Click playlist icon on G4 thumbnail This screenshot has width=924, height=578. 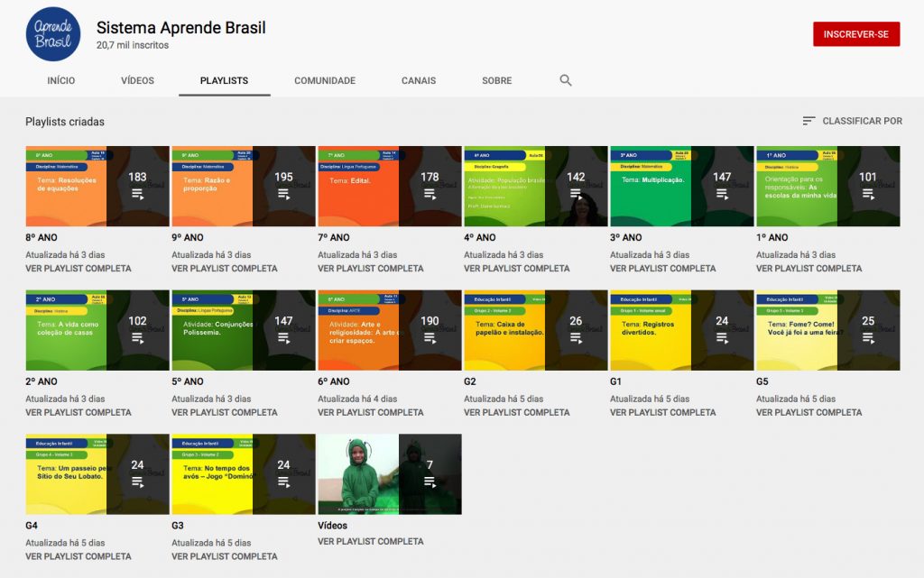(x=137, y=482)
